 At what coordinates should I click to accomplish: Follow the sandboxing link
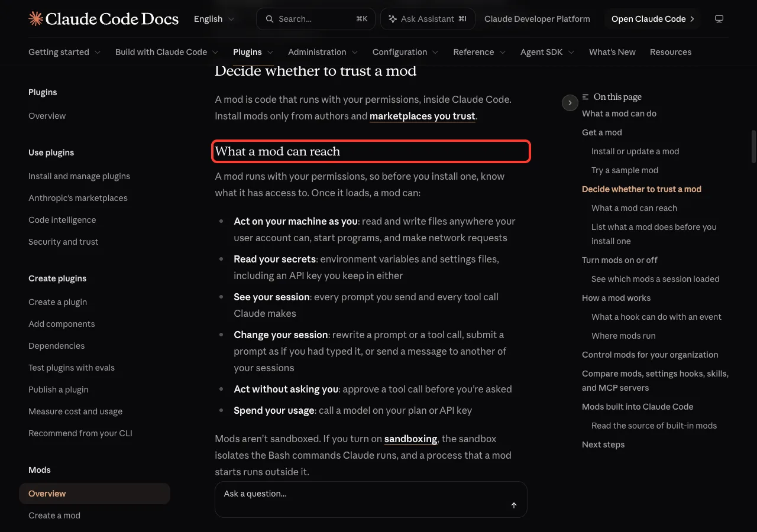pyautogui.click(x=410, y=439)
